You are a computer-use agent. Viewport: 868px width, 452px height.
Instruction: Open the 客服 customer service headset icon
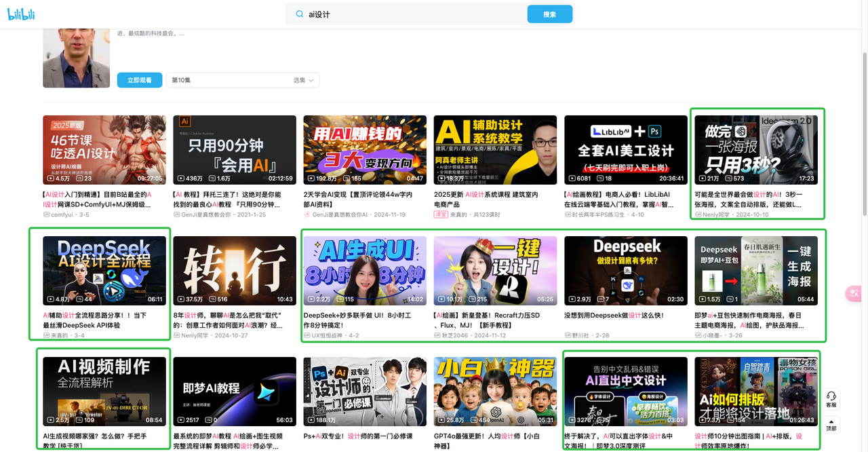831,399
